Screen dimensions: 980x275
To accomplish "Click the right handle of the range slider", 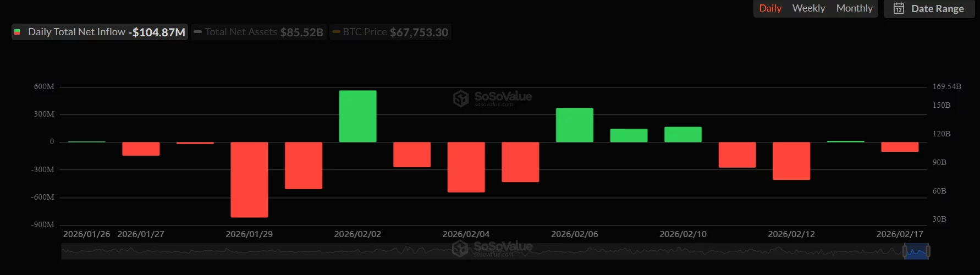I will (928, 251).
